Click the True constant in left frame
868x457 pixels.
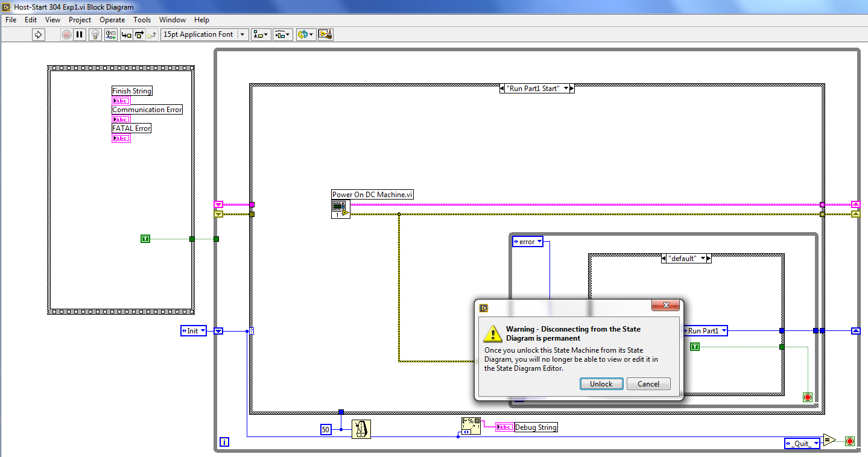click(145, 239)
